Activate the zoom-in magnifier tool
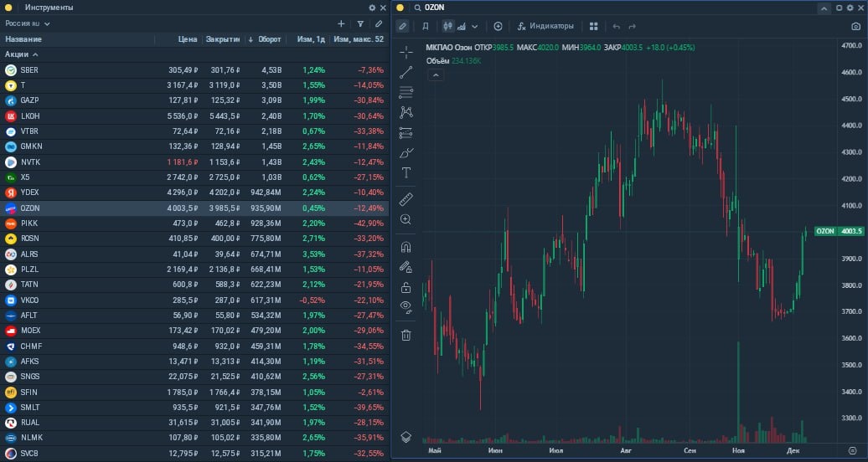 [x=406, y=219]
